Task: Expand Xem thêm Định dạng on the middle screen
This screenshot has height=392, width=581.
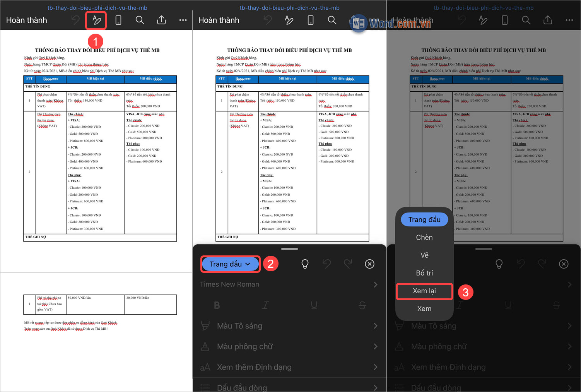Action: point(289,367)
